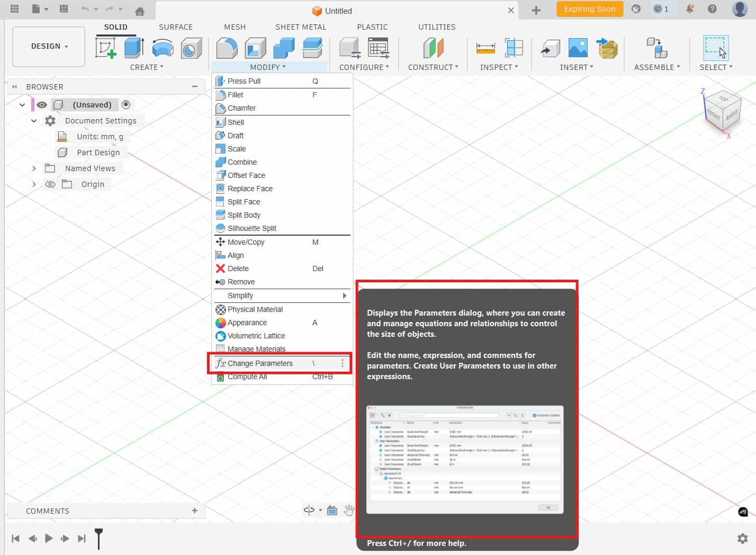Open a new design tab with plus
This screenshot has height=555, width=756.
(536, 10)
